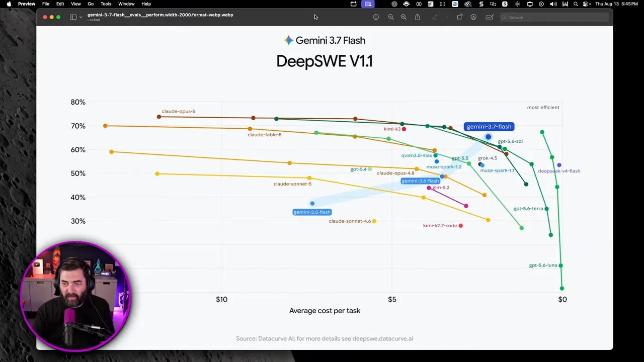Open the Tools menu
644x362 pixels.
pos(106,4)
